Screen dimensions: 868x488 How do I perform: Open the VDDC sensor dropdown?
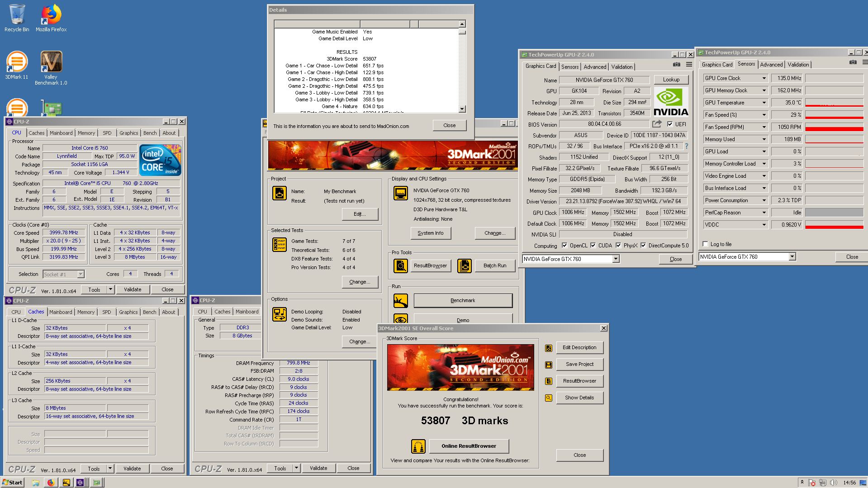pos(764,225)
